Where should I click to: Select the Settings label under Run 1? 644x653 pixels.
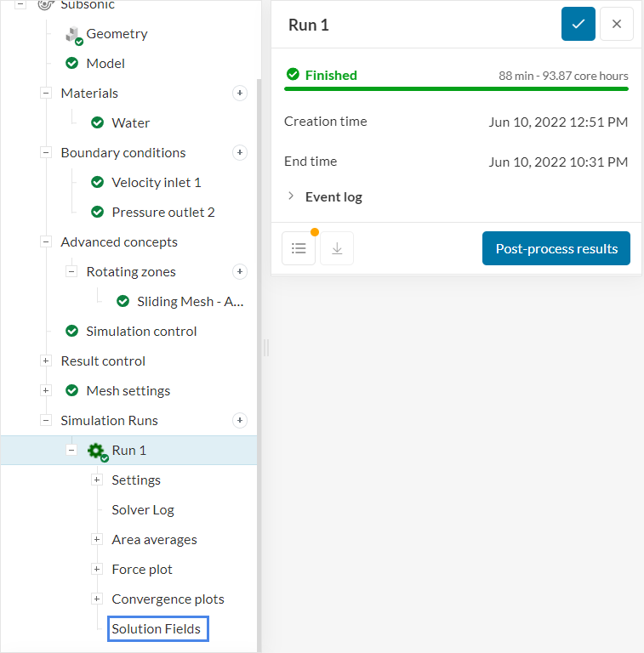pyautogui.click(x=136, y=480)
